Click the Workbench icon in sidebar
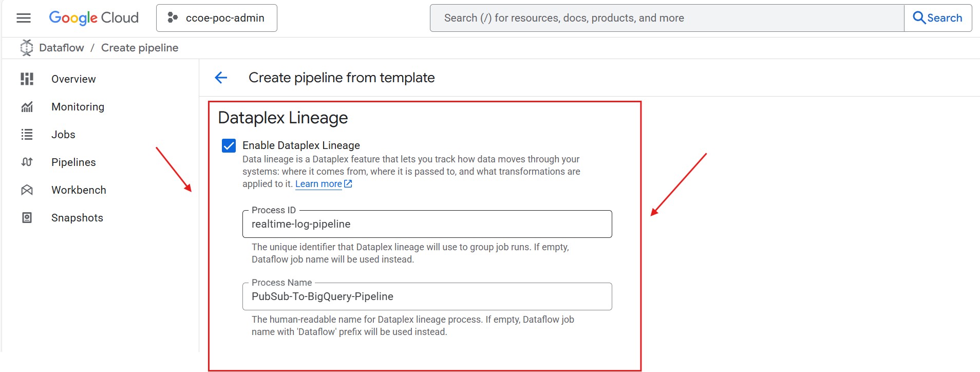 pyautogui.click(x=27, y=190)
